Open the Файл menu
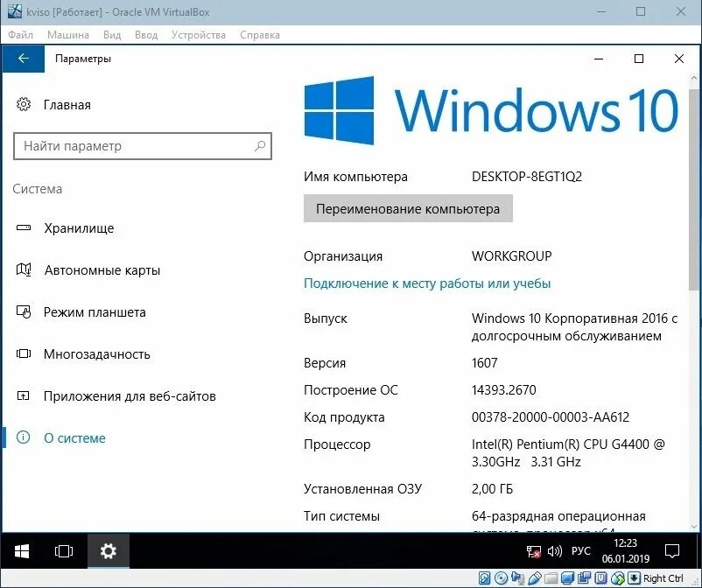 pos(21,35)
